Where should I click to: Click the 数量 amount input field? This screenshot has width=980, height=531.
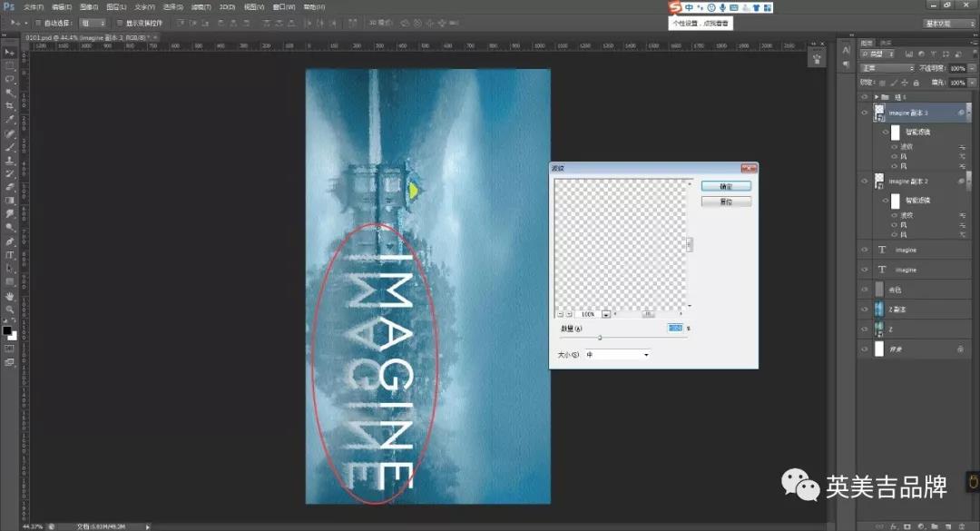point(675,328)
